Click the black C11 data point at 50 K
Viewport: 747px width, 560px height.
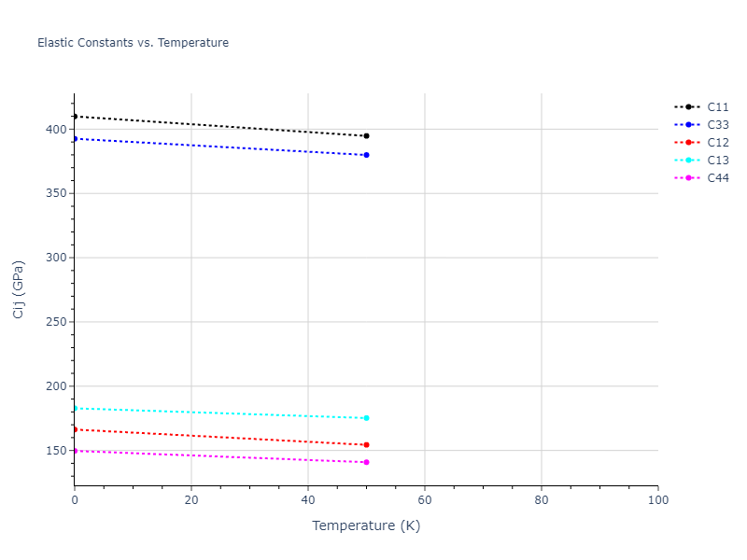click(366, 136)
